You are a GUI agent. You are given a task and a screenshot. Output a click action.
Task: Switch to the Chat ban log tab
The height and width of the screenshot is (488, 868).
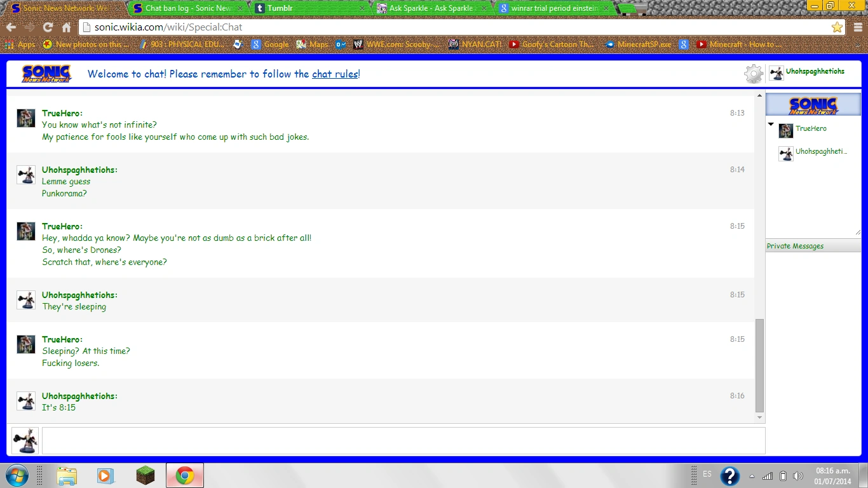pos(187,8)
